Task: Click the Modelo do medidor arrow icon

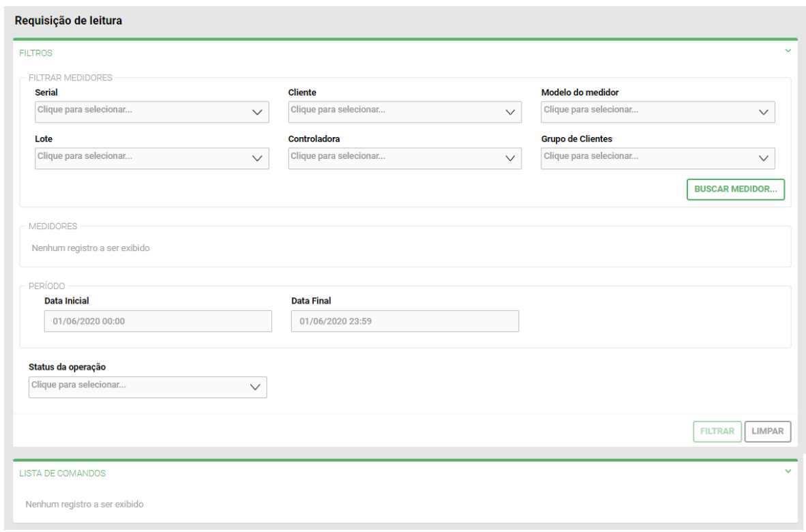Action: point(763,113)
